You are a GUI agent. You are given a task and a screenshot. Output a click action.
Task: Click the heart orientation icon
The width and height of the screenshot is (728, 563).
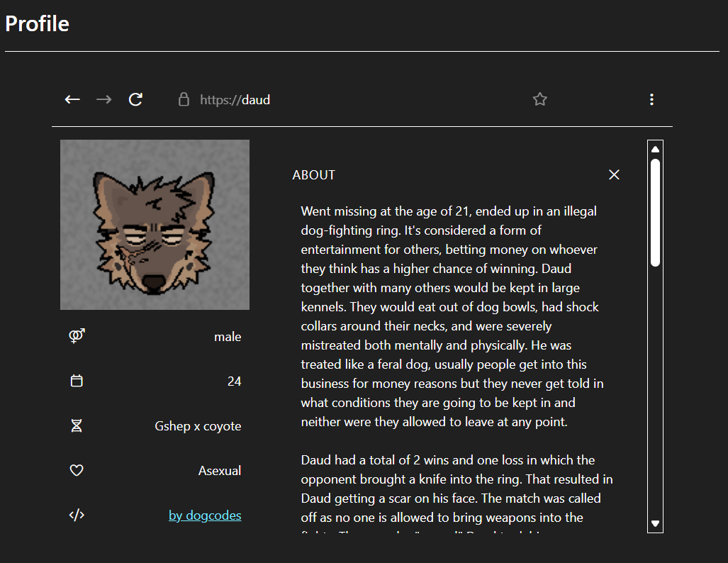coord(77,470)
